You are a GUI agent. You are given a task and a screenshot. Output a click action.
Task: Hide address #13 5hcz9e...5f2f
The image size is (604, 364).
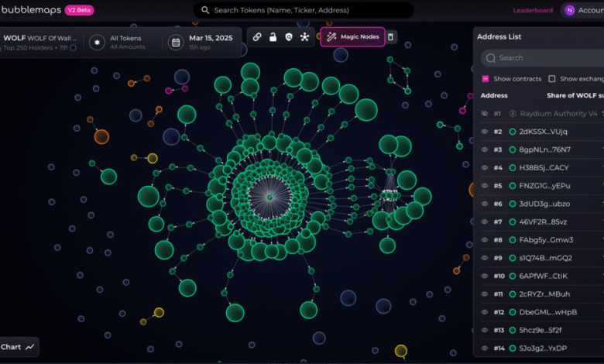click(x=485, y=330)
